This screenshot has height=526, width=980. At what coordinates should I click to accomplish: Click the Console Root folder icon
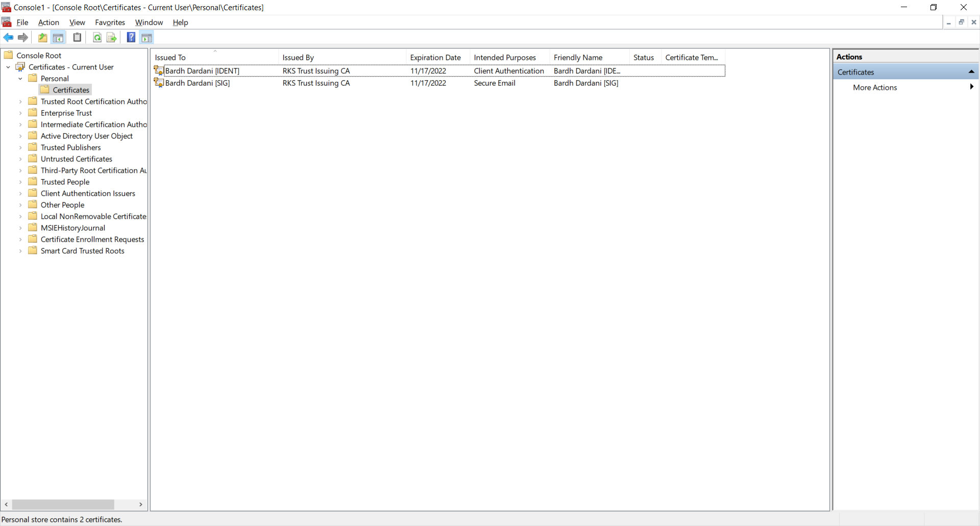point(9,55)
